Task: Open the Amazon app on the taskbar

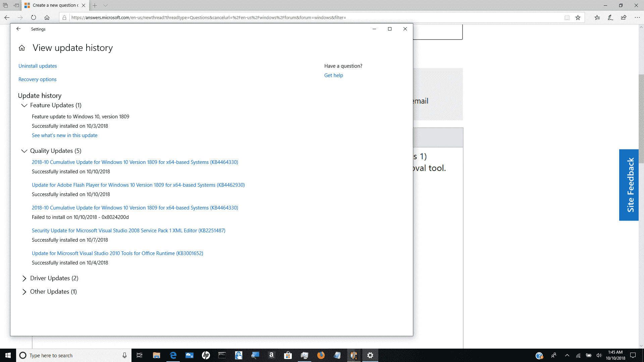Action: point(271,355)
